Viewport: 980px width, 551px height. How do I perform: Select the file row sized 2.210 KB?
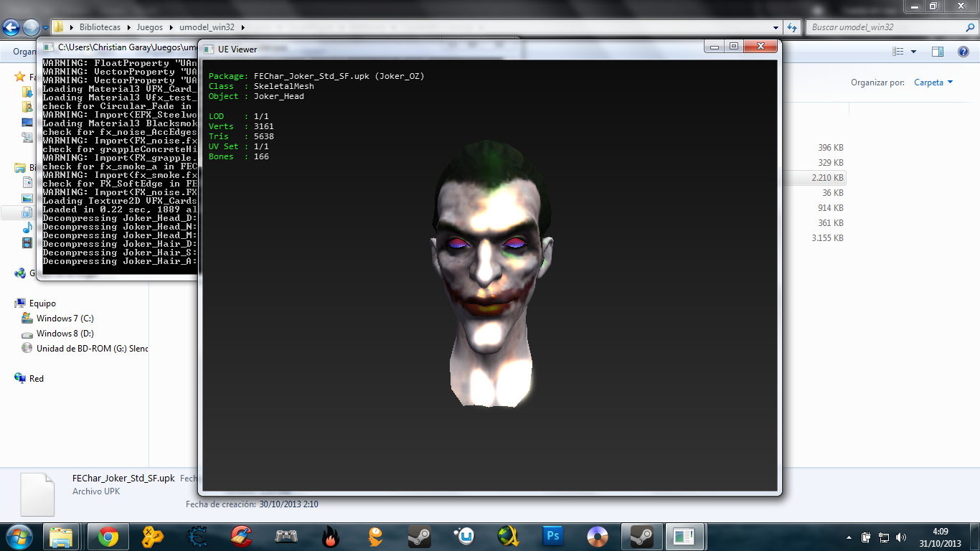(x=828, y=178)
